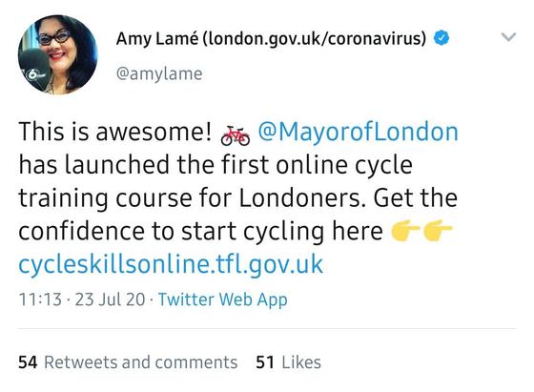Open the Twitter Web App source link
Image resolution: width=534 pixels, height=392 pixels.
(x=223, y=299)
